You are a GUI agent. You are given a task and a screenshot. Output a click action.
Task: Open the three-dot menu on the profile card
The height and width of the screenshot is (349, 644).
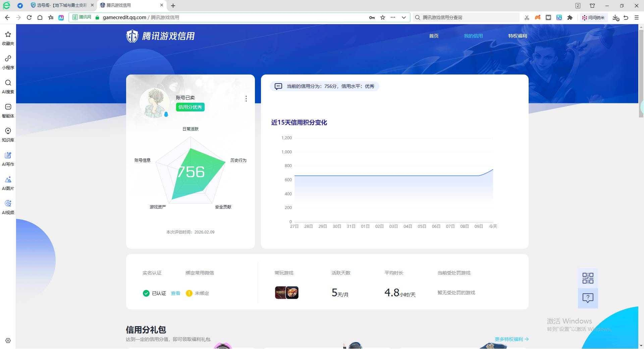click(246, 99)
